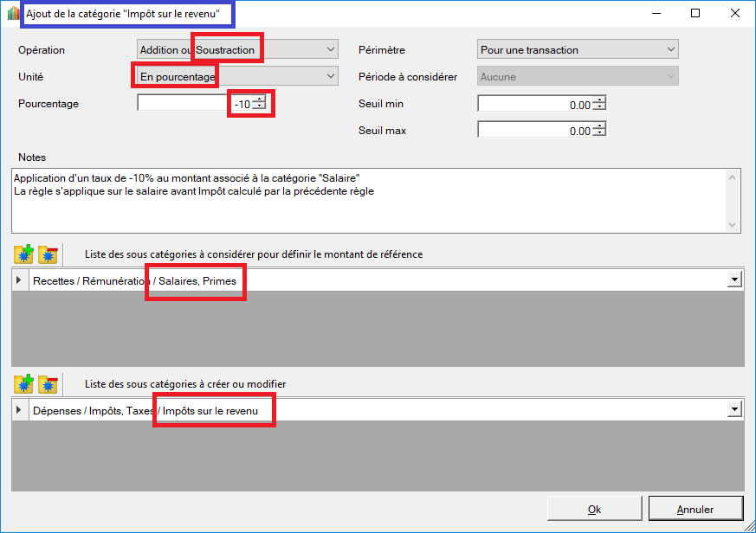Viewport: 756px width, 533px height.
Task: Click the add icon above the subcategories to create list
Action: point(23,383)
